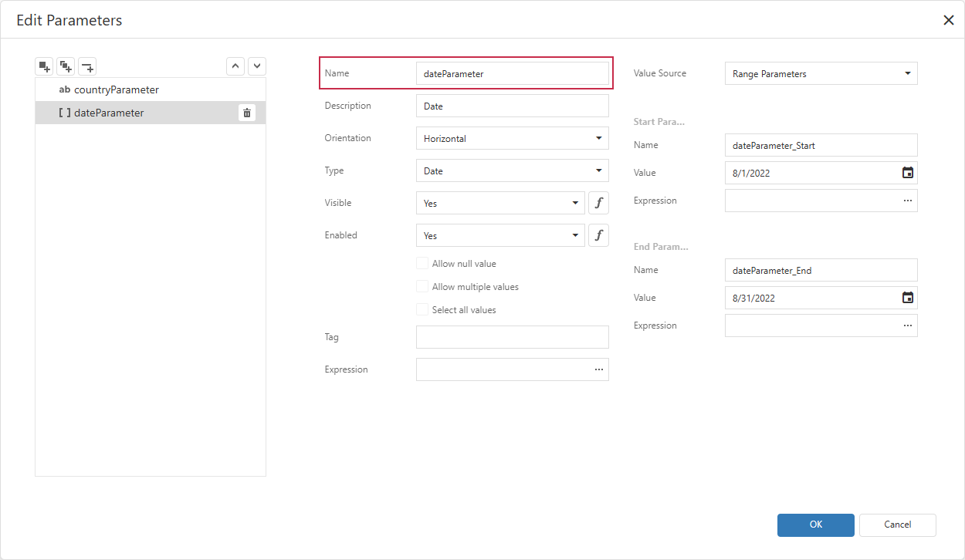Viewport: 965px width, 560px height.
Task: Expand the Orientation dropdown
Action: [513, 138]
